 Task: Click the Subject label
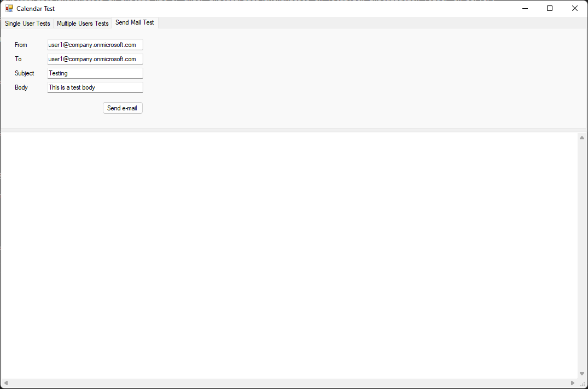pyautogui.click(x=25, y=73)
